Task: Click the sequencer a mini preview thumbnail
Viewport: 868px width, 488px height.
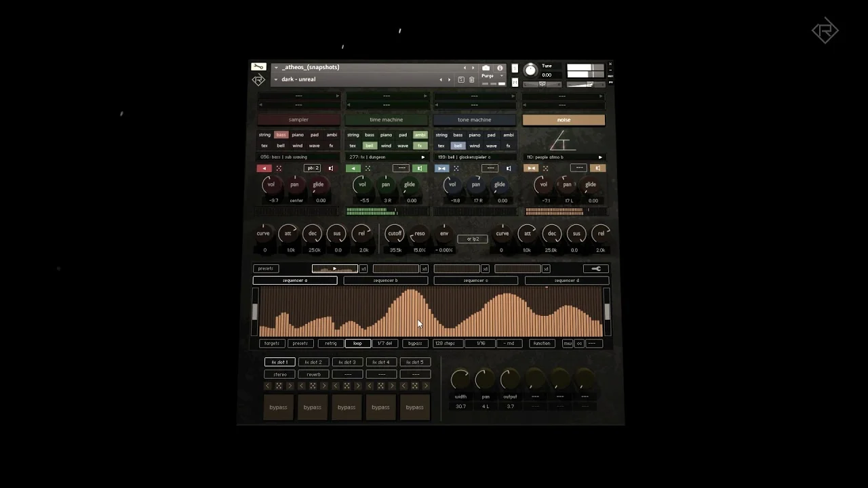Action: pos(334,269)
